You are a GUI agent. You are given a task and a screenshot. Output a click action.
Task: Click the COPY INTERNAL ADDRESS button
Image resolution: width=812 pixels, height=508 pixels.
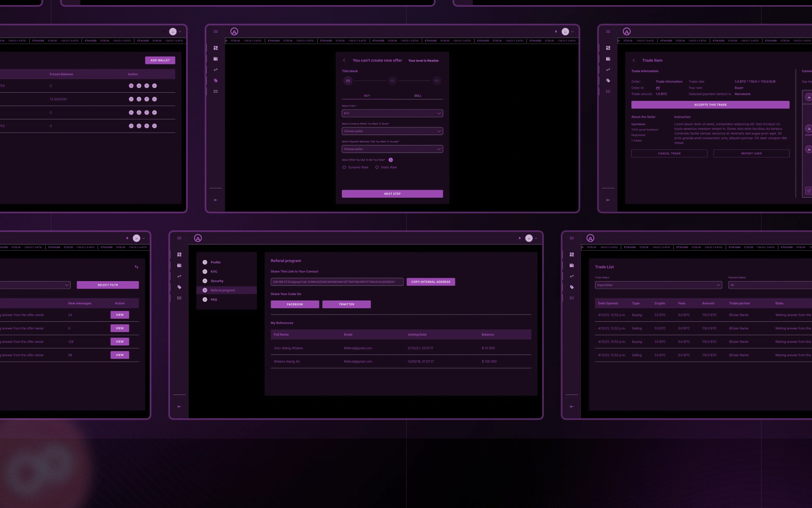pyautogui.click(x=431, y=282)
